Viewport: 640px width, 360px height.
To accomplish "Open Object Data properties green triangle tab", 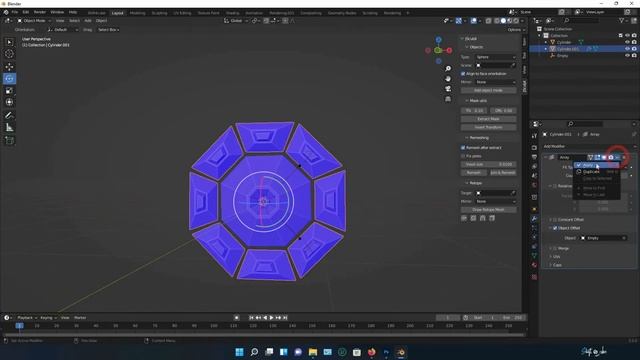I will 534,256.
